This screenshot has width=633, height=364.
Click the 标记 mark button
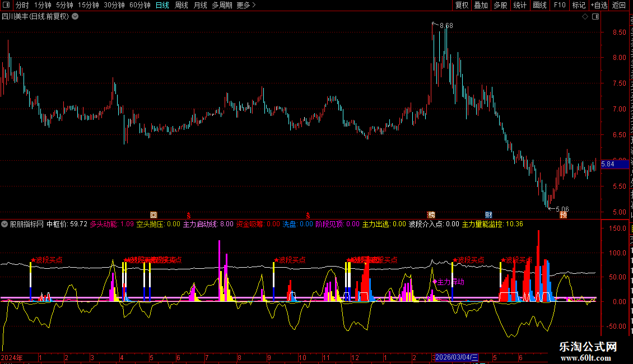pyautogui.click(x=579, y=5)
